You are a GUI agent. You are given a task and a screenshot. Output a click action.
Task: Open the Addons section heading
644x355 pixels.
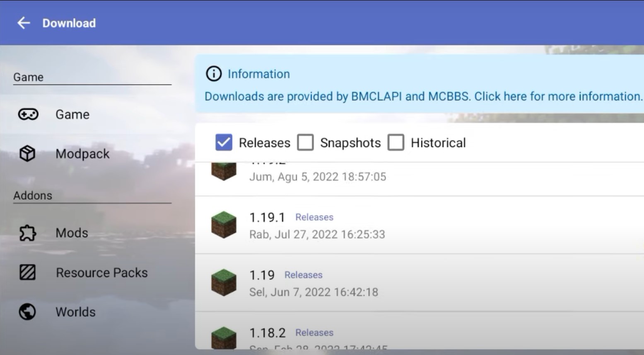point(32,195)
